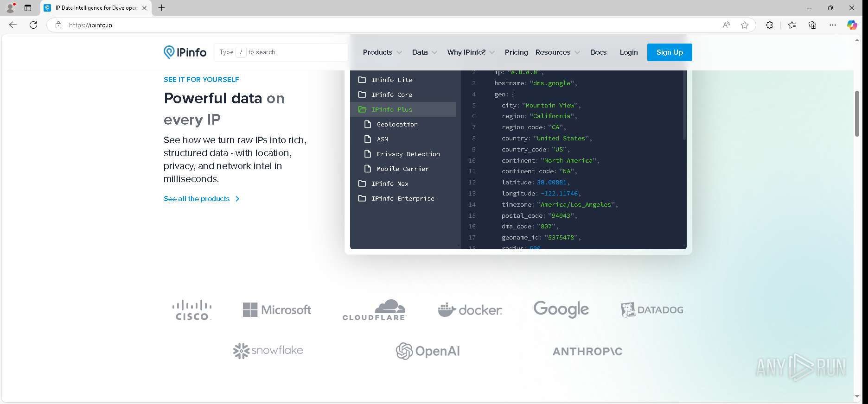Select the IPinfo Lite folder icon
The width and height of the screenshot is (868, 404).
362,80
